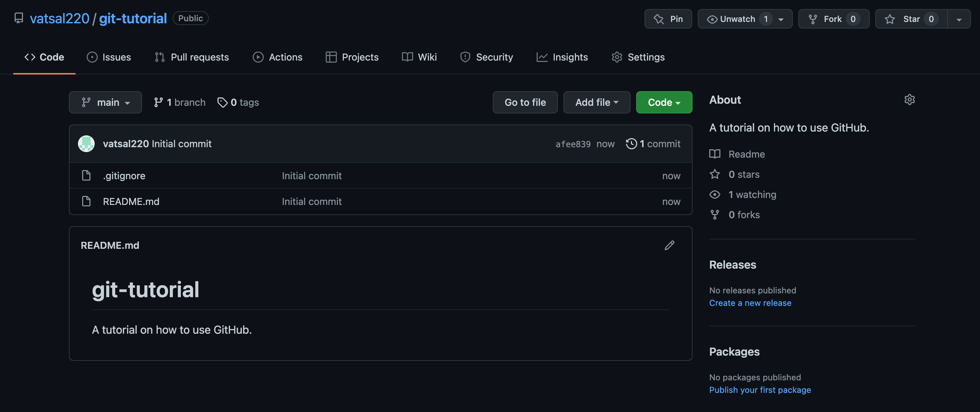Click the Go to file button

click(x=525, y=102)
